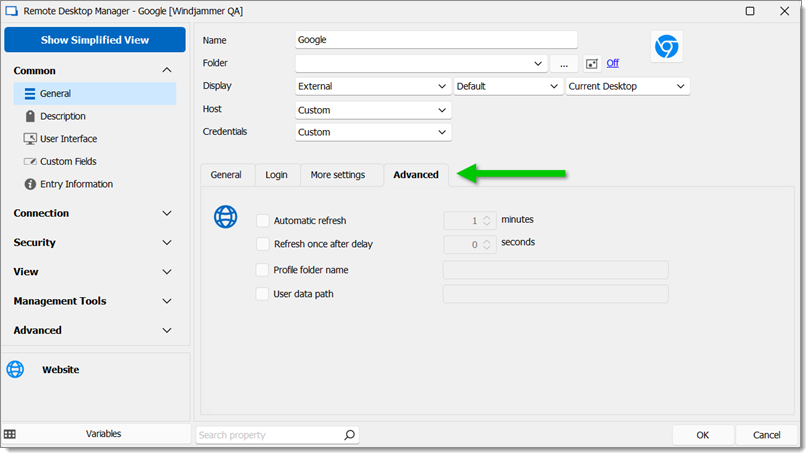Expand the Security section
Image resolution: width=812 pixels, height=458 pixels.
click(92, 242)
